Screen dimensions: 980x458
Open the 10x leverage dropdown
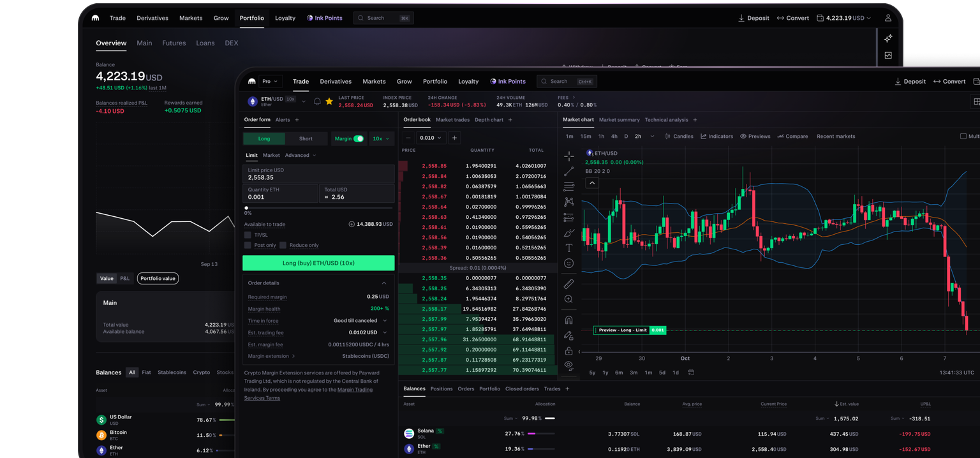coord(382,138)
